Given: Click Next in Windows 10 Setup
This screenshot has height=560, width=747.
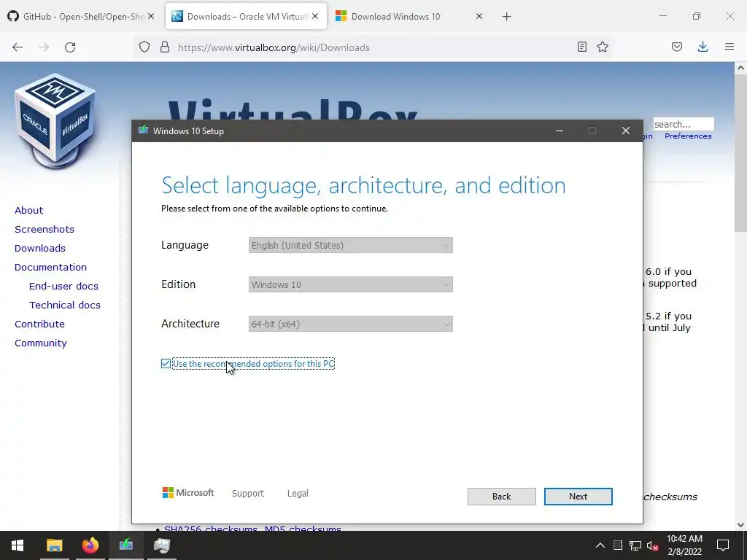Looking at the screenshot, I should [x=578, y=496].
